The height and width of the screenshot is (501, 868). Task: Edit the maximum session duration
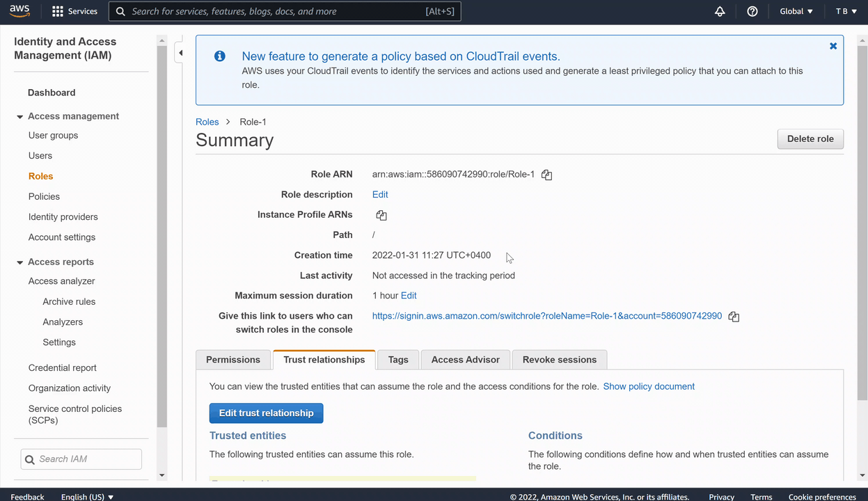tap(409, 295)
